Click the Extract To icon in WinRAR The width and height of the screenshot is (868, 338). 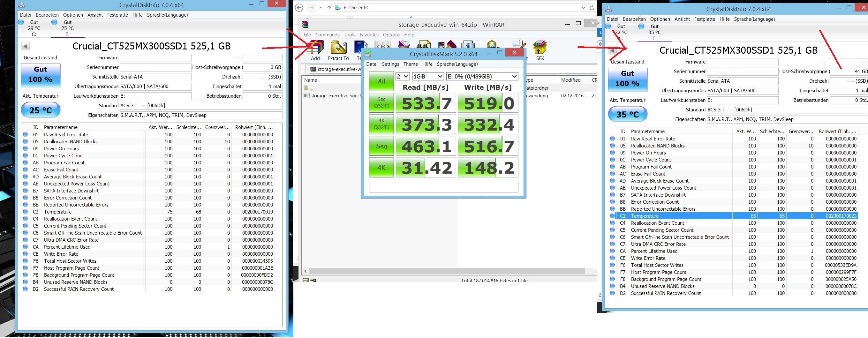click(x=338, y=48)
